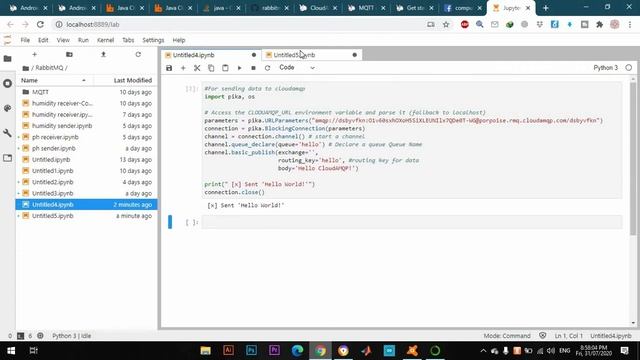This screenshot has height=360, width=640.
Task: Click the kernel status circle next to Python 3
Action: (x=629, y=68)
